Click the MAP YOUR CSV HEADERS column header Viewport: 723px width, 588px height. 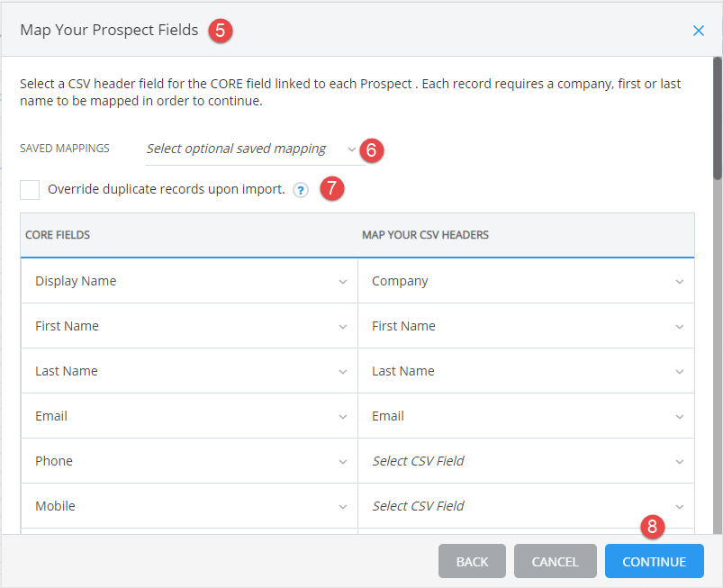[x=425, y=235]
